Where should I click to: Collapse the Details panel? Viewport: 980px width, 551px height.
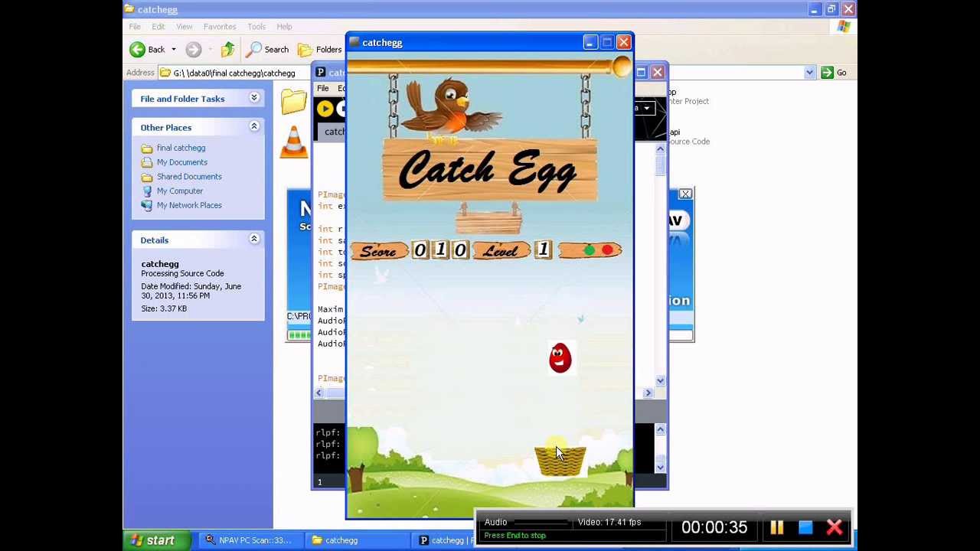[x=254, y=239]
